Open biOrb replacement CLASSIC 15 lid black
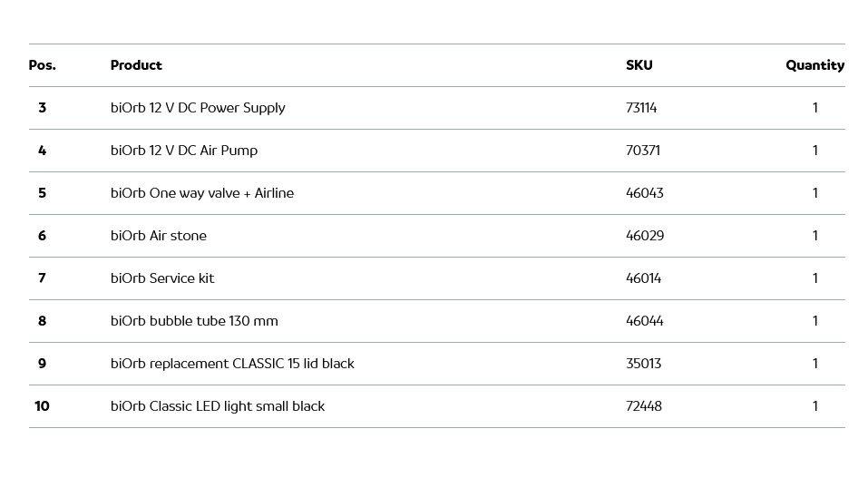This screenshot has width=868, height=497. tap(232, 364)
